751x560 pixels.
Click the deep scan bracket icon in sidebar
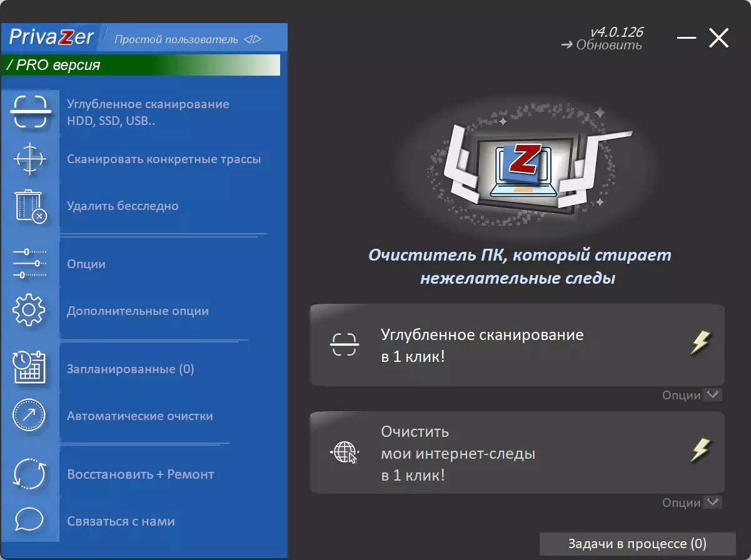[29, 112]
